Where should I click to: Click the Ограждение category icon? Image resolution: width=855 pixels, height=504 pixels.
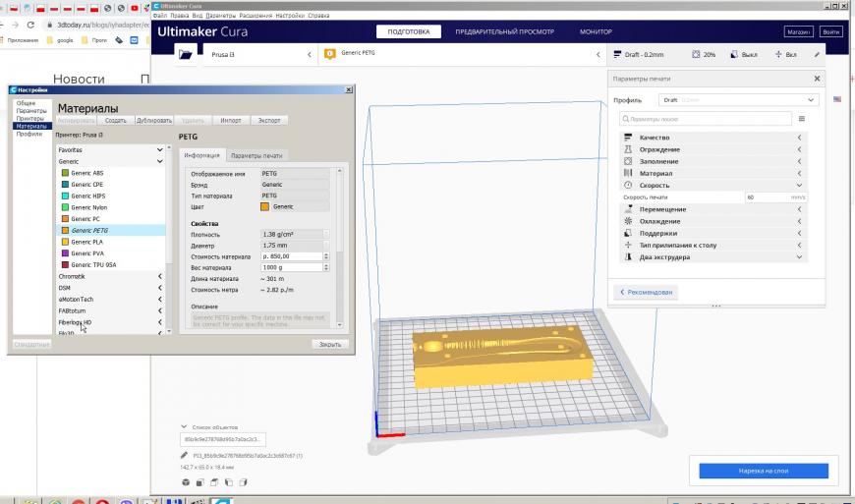point(628,149)
